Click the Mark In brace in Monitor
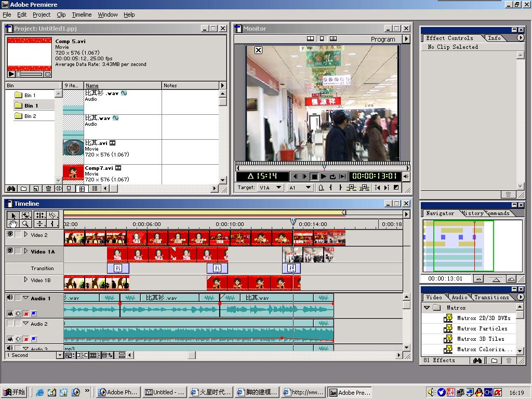The width and height of the screenshot is (532, 399). pyautogui.click(x=330, y=187)
